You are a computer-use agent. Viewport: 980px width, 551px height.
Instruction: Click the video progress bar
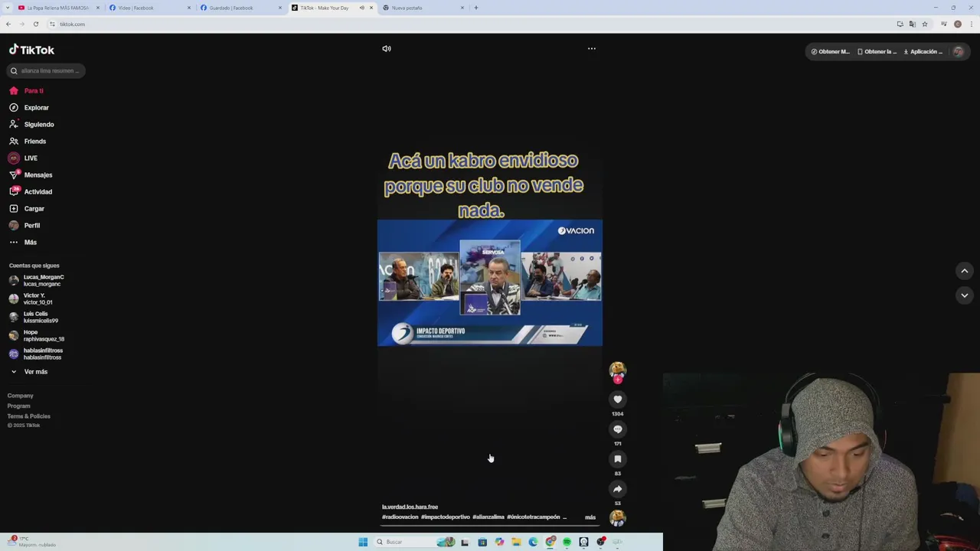(x=490, y=526)
